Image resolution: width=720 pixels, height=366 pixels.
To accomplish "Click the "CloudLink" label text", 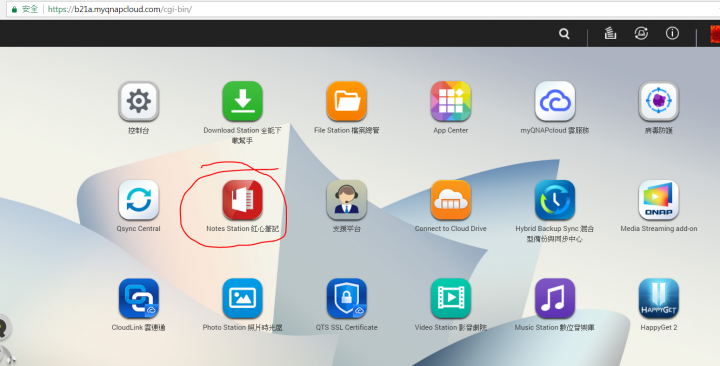I will click(x=126, y=327).
